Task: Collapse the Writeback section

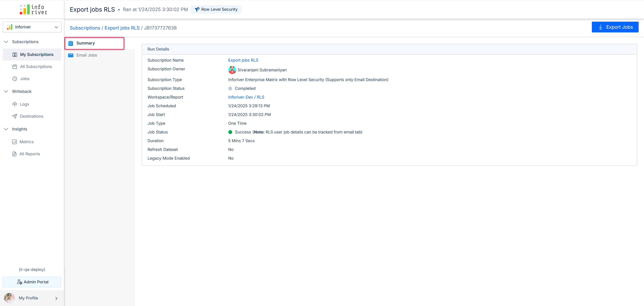Action: pyautogui.click(x=6, y=91)
